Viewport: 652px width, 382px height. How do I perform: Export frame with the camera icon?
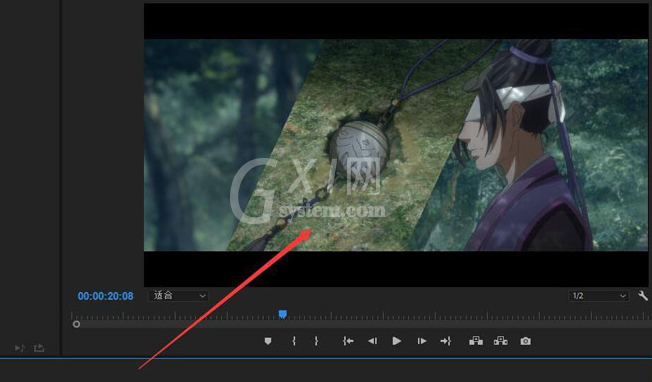[526, 341]
